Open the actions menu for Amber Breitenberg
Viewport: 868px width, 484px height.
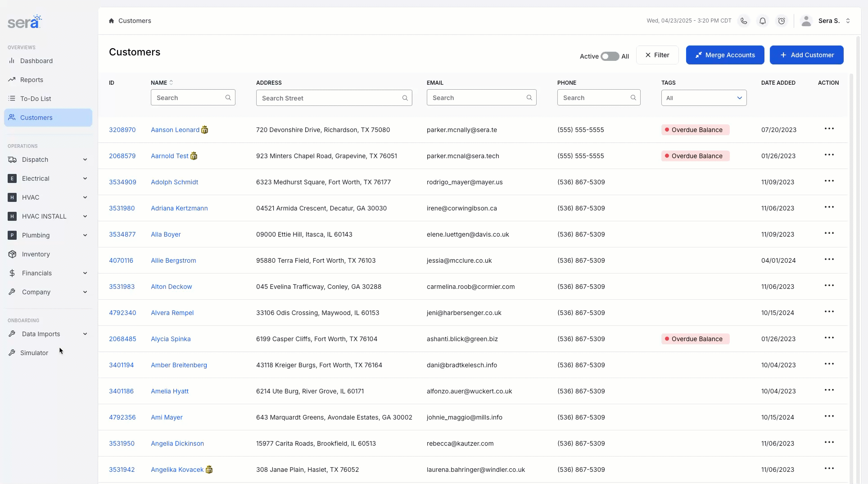coord(829,364)
